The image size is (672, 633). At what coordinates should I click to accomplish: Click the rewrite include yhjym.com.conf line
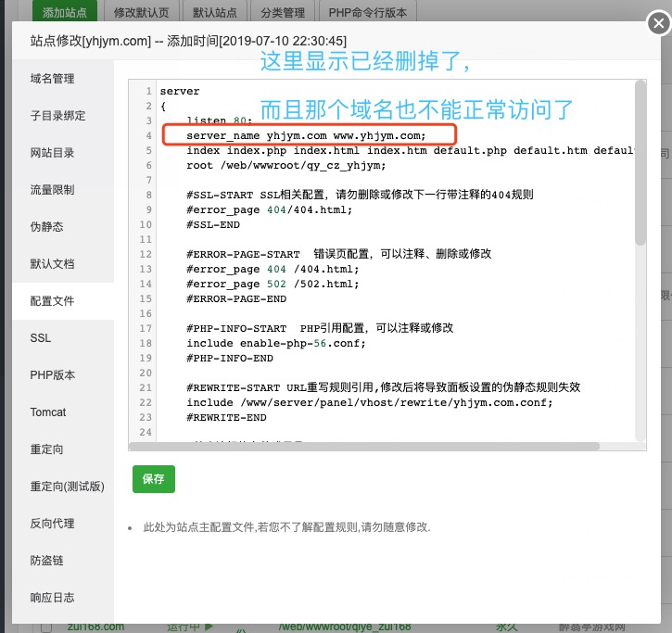tap(370, 402)
